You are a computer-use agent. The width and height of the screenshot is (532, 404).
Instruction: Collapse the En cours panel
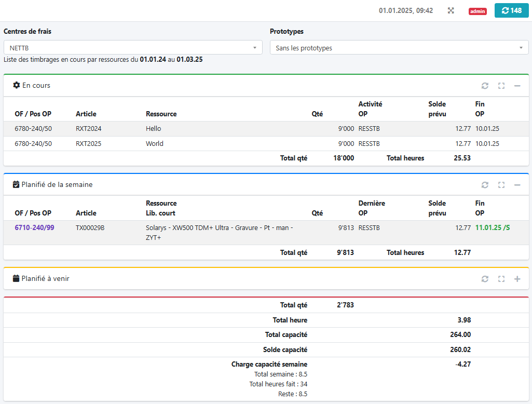(x=517, y=86)
